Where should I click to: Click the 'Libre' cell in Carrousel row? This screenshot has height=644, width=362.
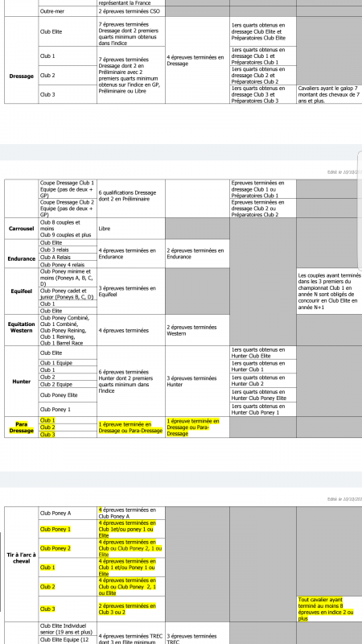(x=131, y=229)
